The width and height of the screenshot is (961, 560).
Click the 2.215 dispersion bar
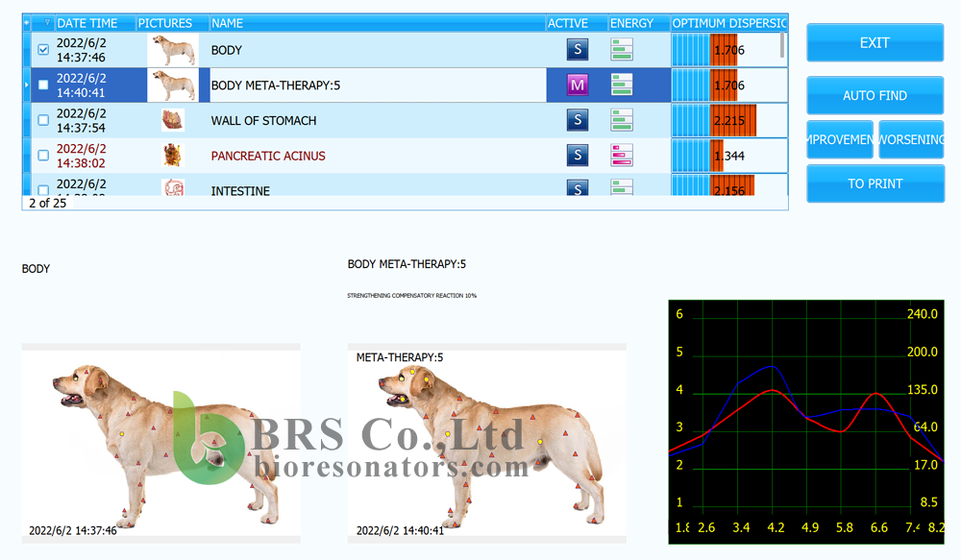click(729, 120)
